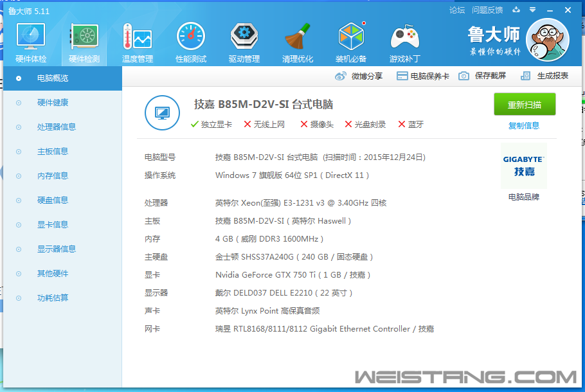Open 装机必备 software essentials cube

pyautogui.click(x=351, y=42)
